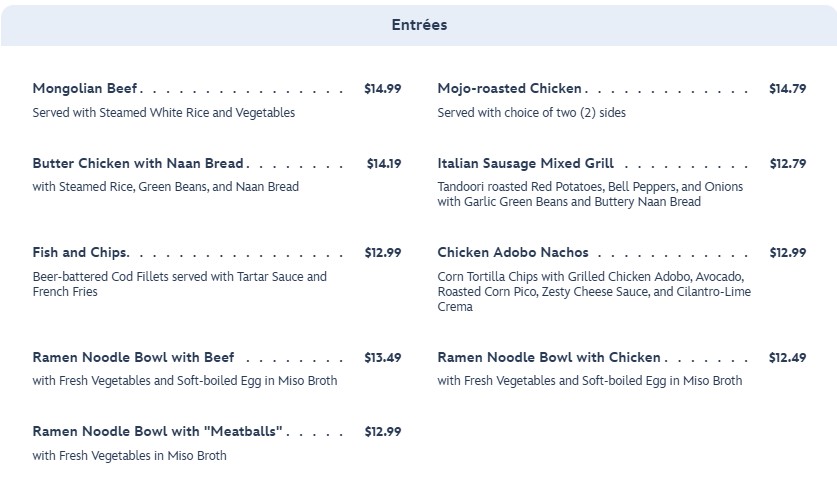
Task: Select the Mongolian Beef menu item
Action: (85, 89)
